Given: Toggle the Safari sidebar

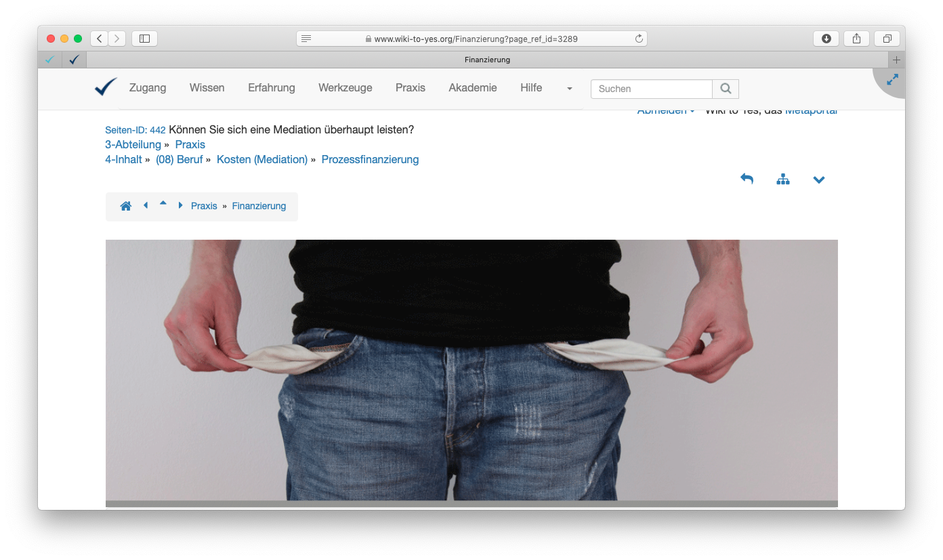Looking at the screenshot, I should click(144, 39).
